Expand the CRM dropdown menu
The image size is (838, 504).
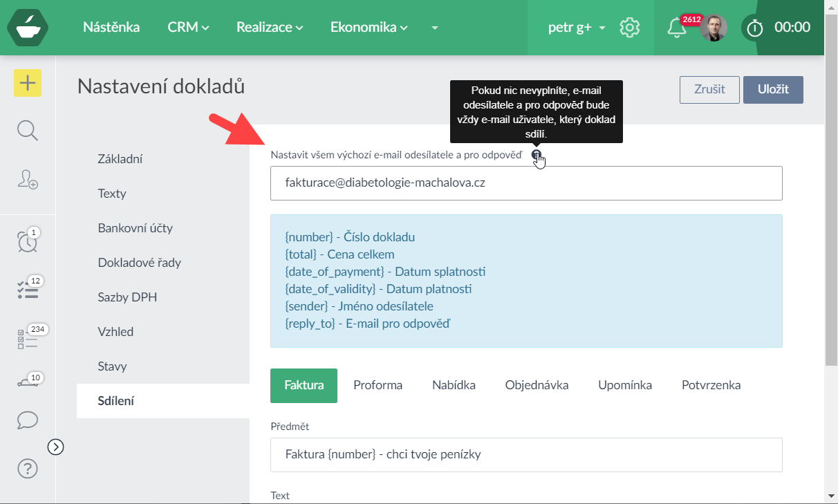[x=188, y=28]
